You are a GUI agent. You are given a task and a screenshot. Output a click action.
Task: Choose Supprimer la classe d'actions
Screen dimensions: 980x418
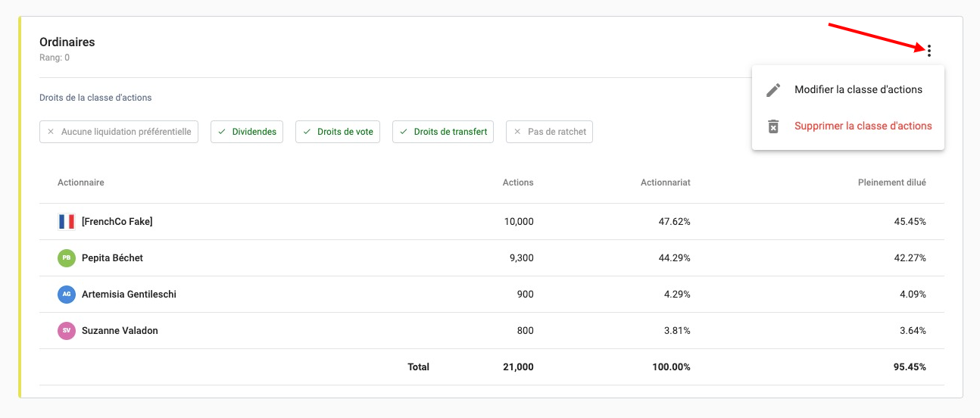(863, 126)
